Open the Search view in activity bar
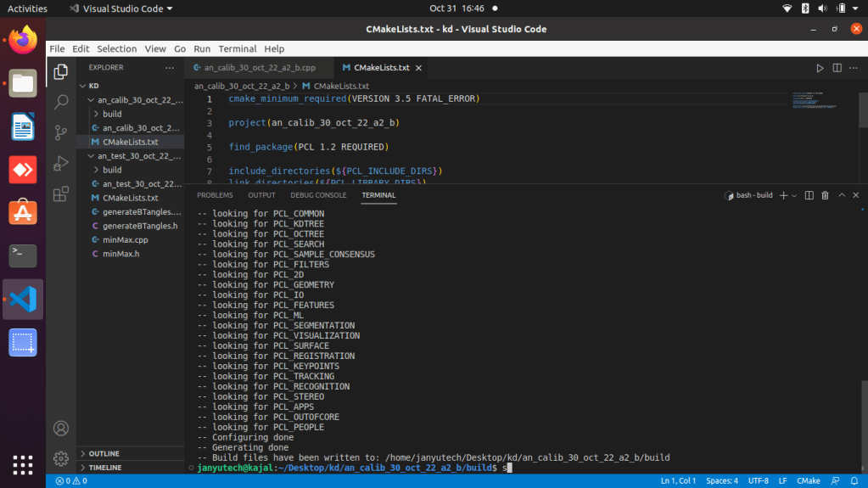868x488 pixels. (x=61, y=102)
